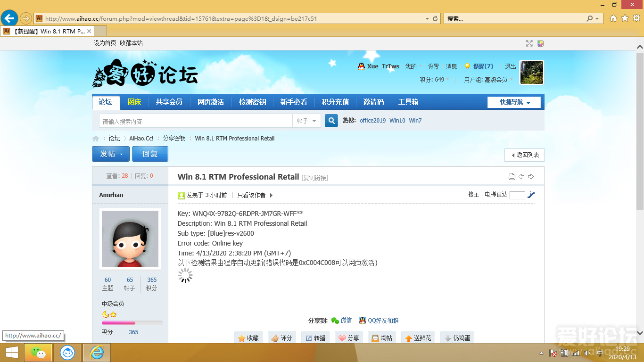The width and height of the screenshot is (644, 362).
Task: Click the print icon in thread header
Action: click(x=512, y=177)
